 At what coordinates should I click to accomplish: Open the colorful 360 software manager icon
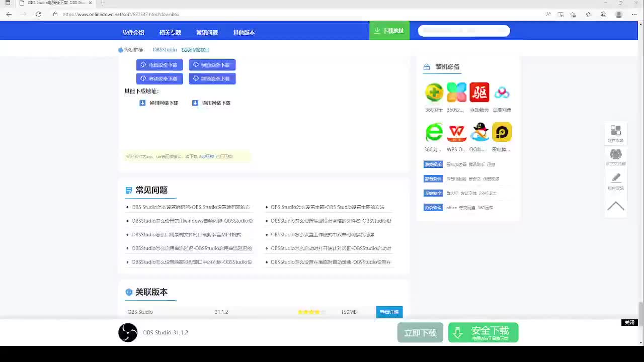point(456,93)
